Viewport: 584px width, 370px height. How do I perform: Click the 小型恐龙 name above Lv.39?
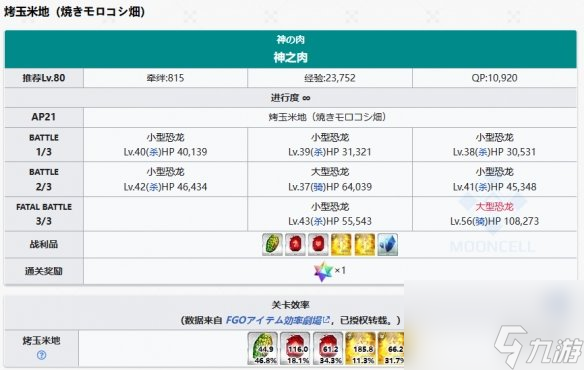point(330,137)
